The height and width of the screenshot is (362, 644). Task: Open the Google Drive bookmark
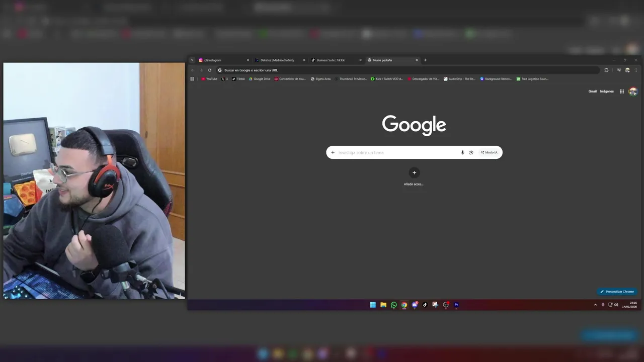(x=260, y=79)
